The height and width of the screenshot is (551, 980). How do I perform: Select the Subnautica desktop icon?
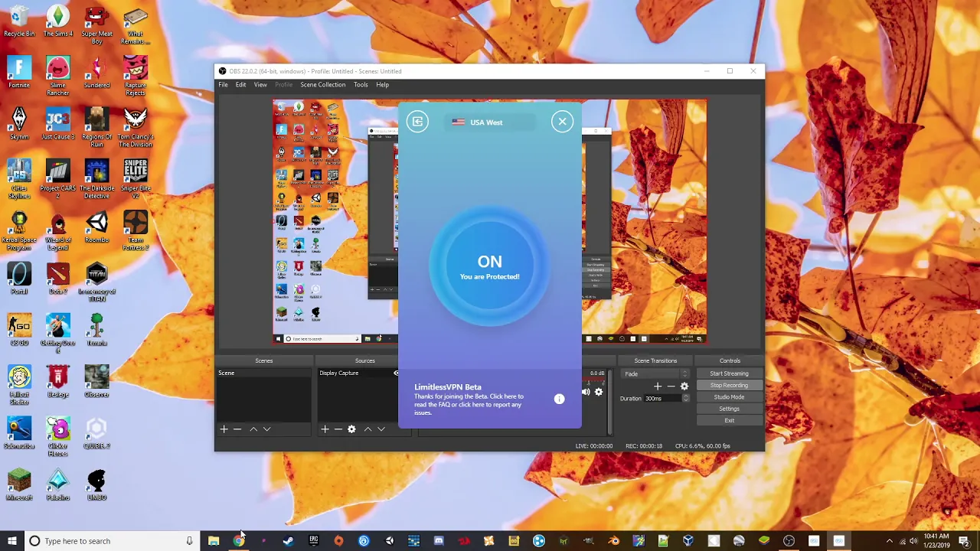point(19,433)
